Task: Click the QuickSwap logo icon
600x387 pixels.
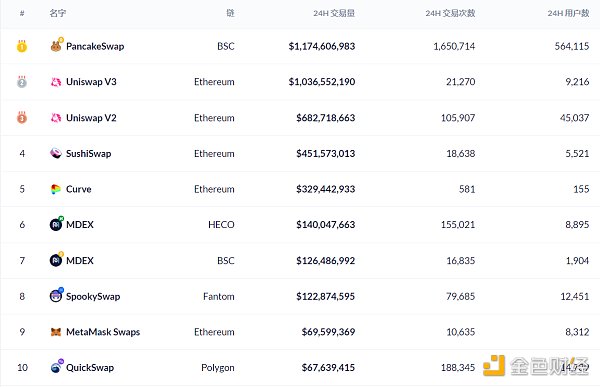Action: tap(56, 367)
